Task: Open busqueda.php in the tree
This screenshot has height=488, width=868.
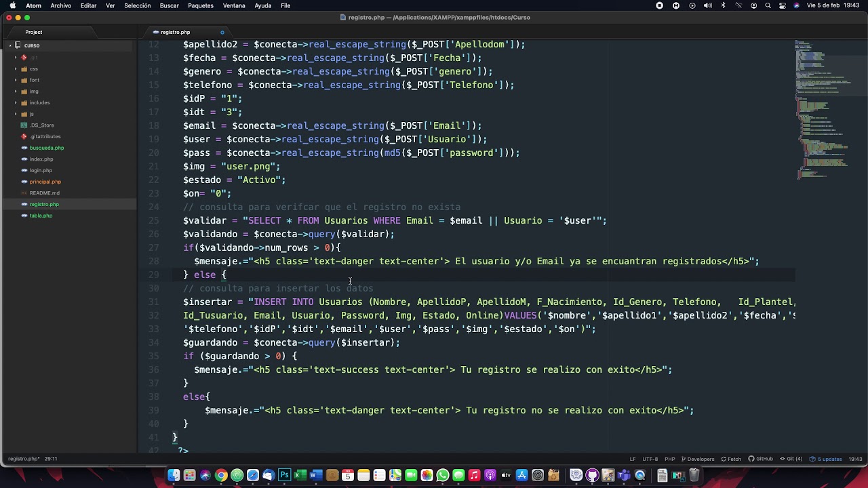Action: click(x=46, y=148)
